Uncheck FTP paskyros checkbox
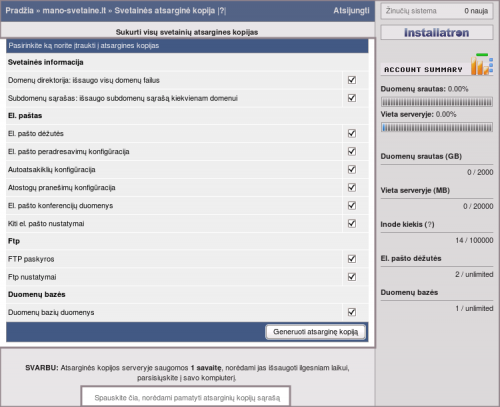The image size is (500, 407). [352, 259]
